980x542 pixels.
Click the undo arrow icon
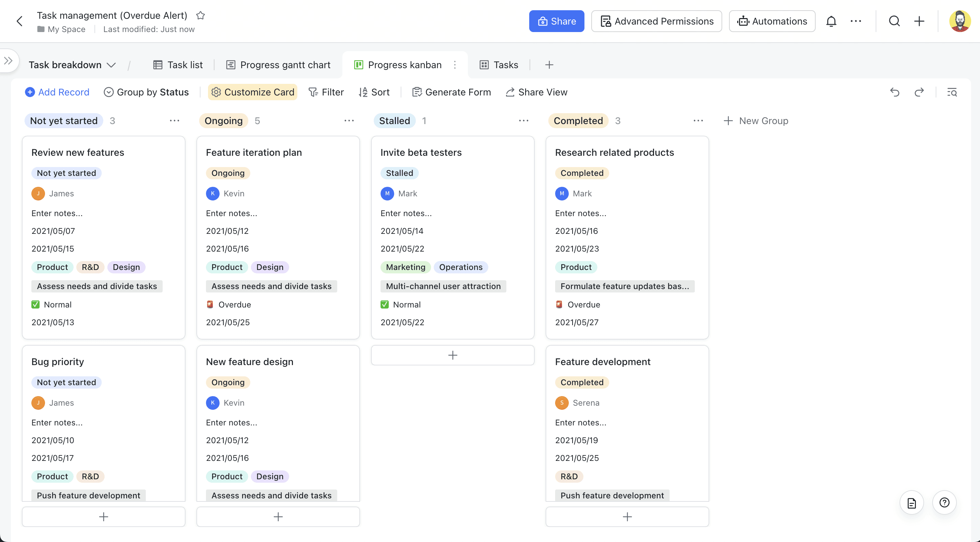pos(895,92)
